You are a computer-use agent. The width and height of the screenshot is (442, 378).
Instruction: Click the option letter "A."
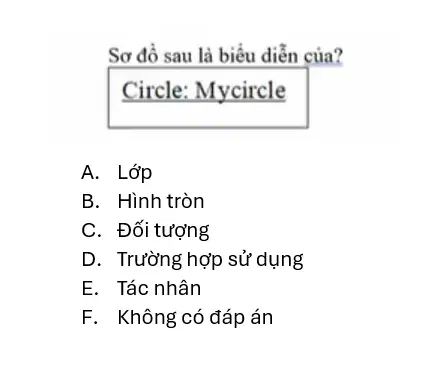[x=90, y=173]
